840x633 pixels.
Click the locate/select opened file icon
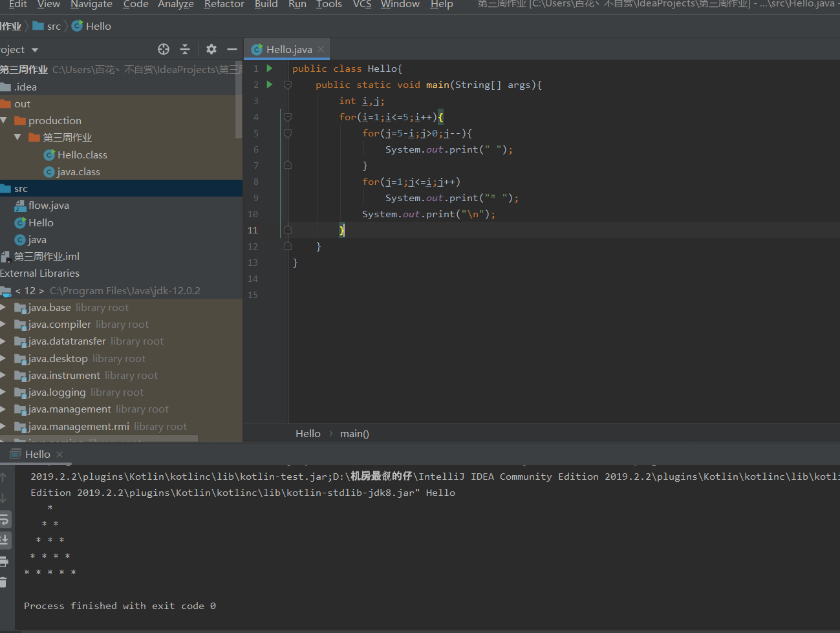pyautogui.click(x=164, y=49)
